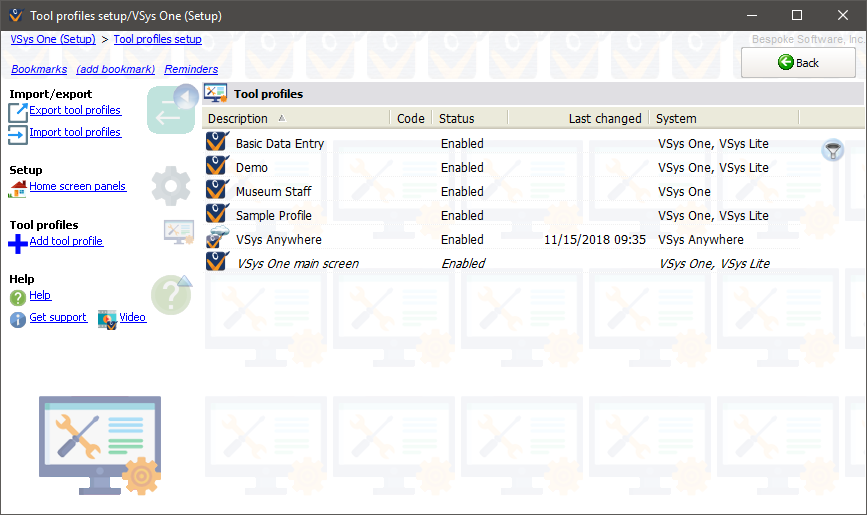
Task: Sort list by Description column header
Action: [x=296, y=118]
